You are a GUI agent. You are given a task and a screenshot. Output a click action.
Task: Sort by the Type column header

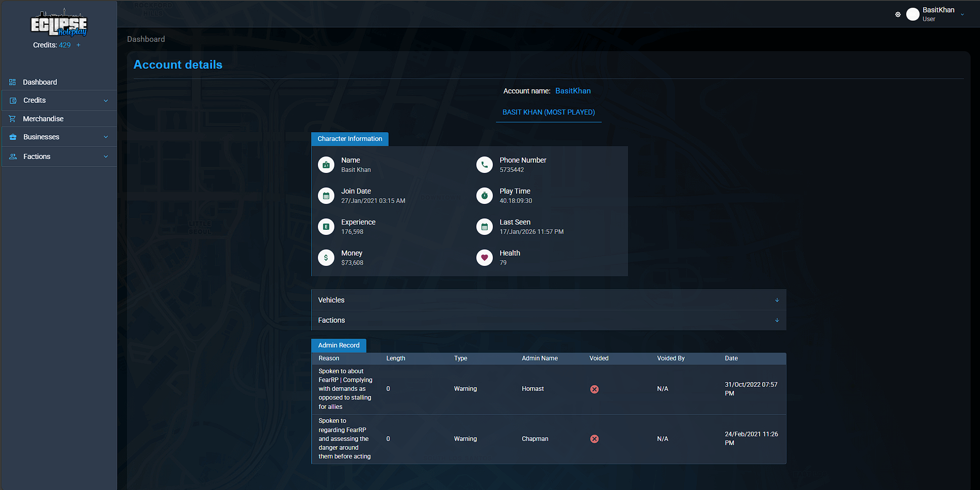(x=460, y=358)
